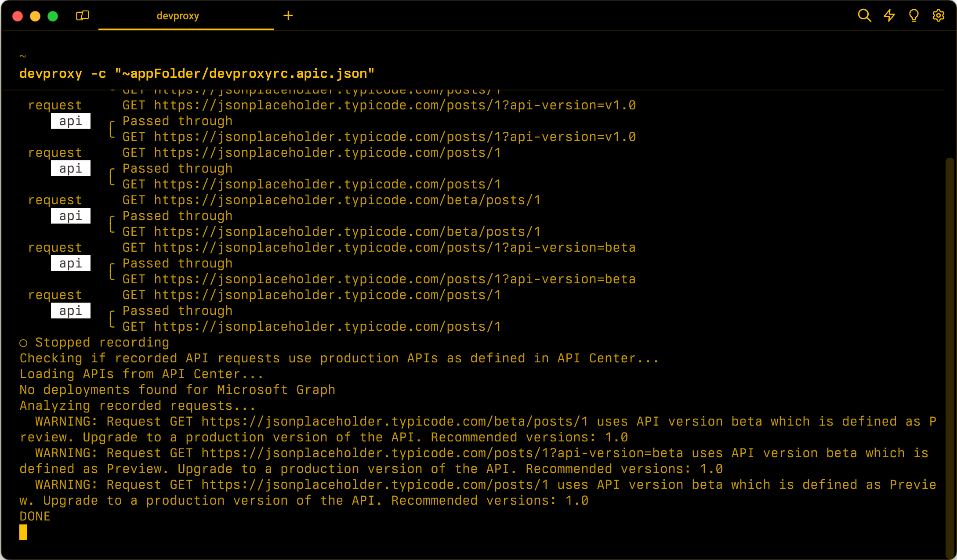This screenshot has width=957, height=560.
Task: Click the vertical scrollbar on right edge
Action: pyautogui.click(x=950, y=358)
